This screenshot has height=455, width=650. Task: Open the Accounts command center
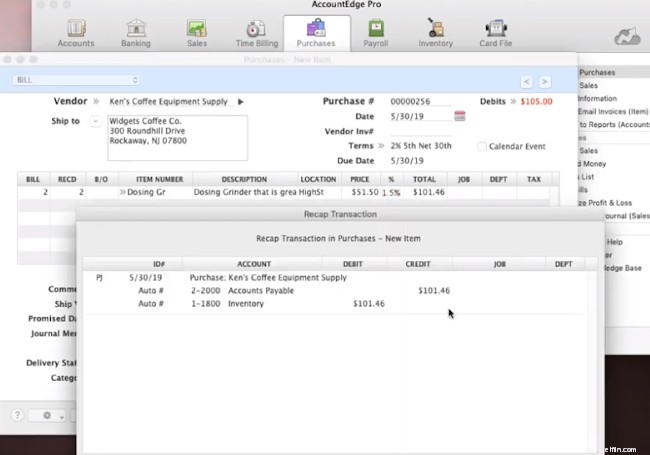(x=76, y=32)
